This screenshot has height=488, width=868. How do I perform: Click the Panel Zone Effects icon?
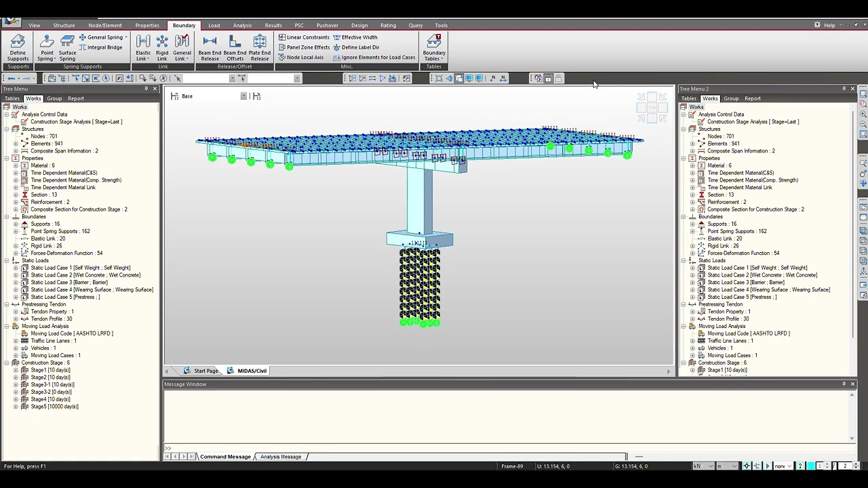[282, 47]
